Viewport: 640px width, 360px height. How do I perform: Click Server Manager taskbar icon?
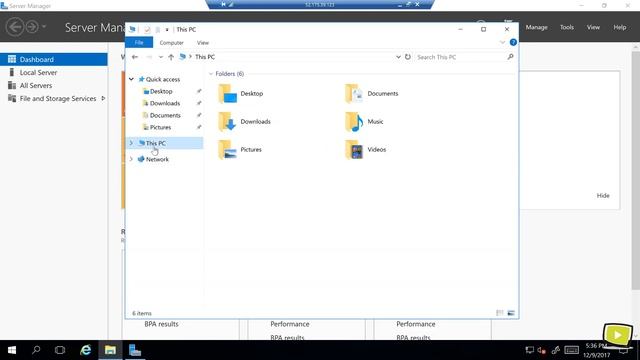pyautogui.click(x=135, y=350)
